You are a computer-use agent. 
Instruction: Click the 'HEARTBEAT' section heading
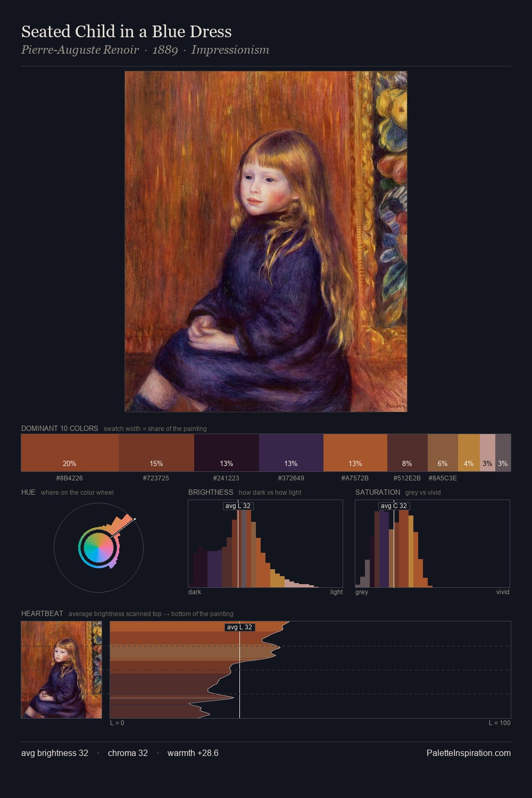click(x=42, y=613)
